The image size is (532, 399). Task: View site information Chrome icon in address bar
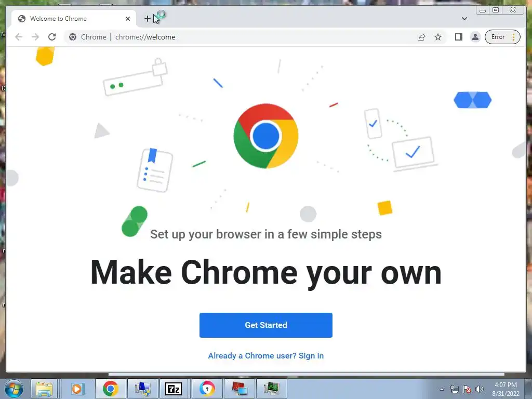click(x=73, y=37)
